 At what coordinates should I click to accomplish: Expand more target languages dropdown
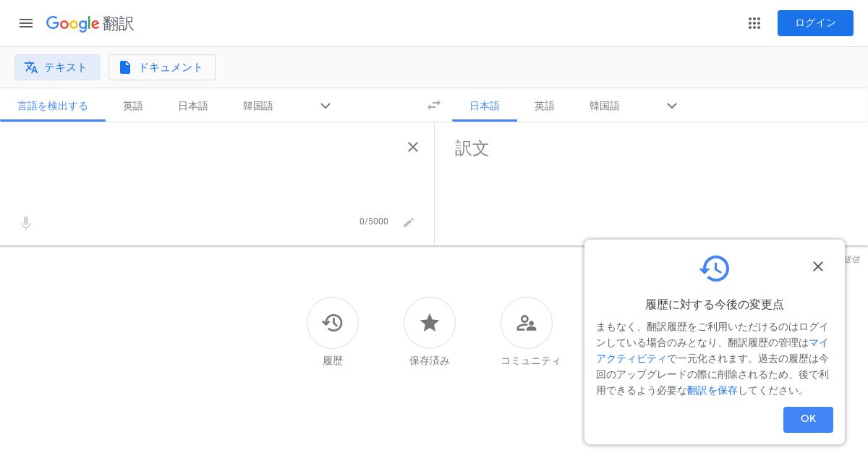[x=672, y=106]
